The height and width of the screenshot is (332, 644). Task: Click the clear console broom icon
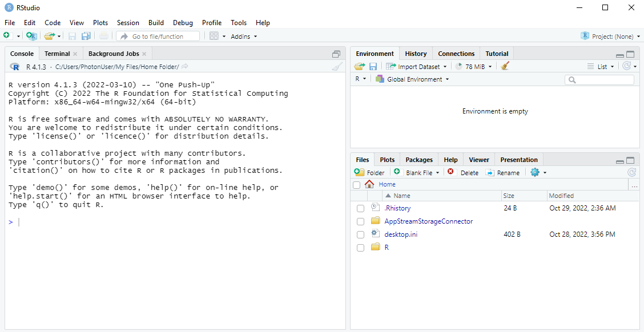click(x=337, y=67)
